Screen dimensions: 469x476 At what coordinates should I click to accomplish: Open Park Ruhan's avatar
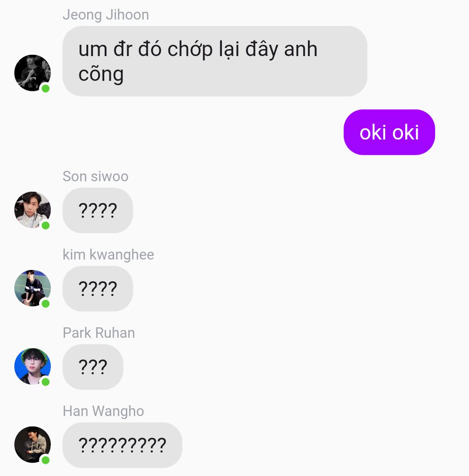coord(33,366)
